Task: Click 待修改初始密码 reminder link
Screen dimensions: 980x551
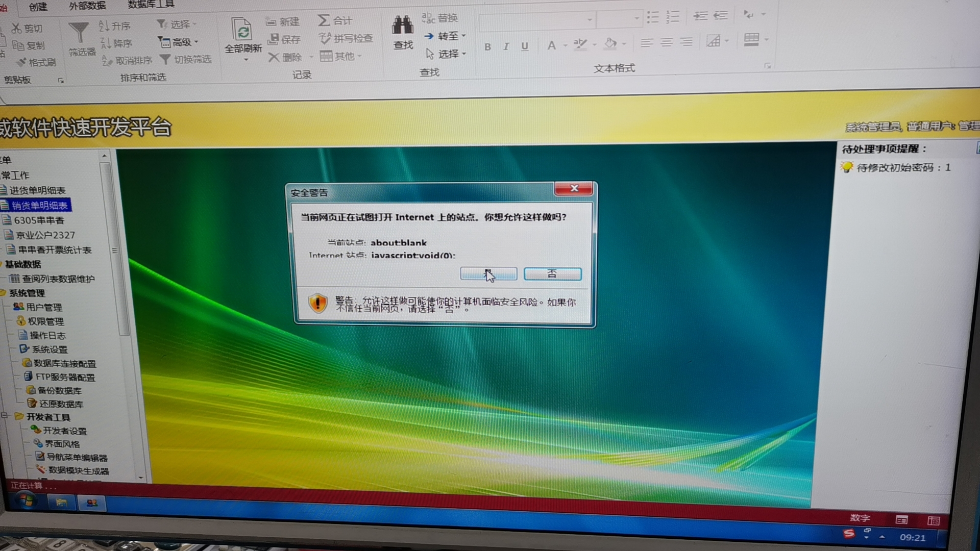Action: (903, 168)
